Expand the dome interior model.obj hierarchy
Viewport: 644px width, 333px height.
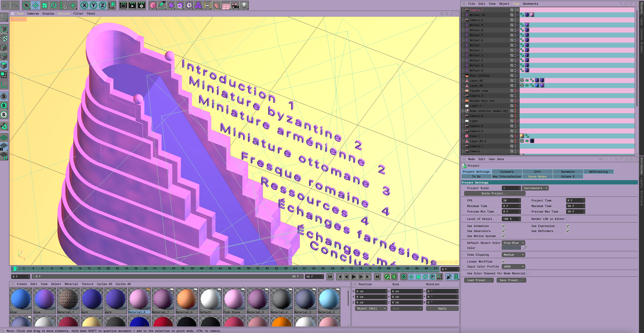coord(463,111)
